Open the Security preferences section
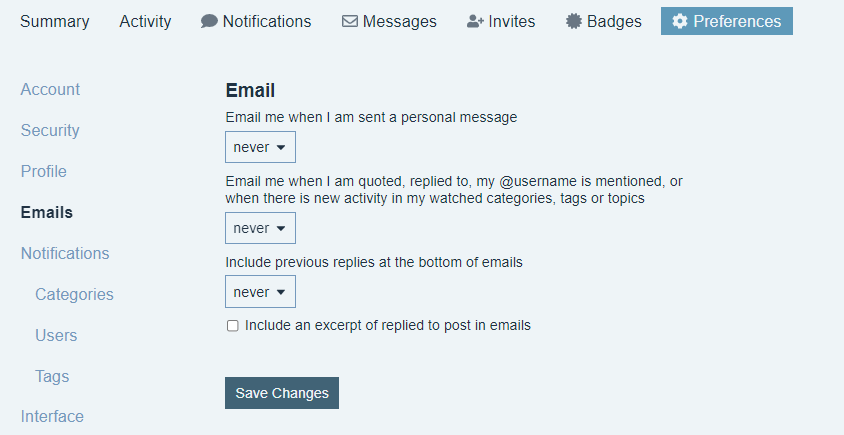This screenshot has height=435, width=844. 50,130
